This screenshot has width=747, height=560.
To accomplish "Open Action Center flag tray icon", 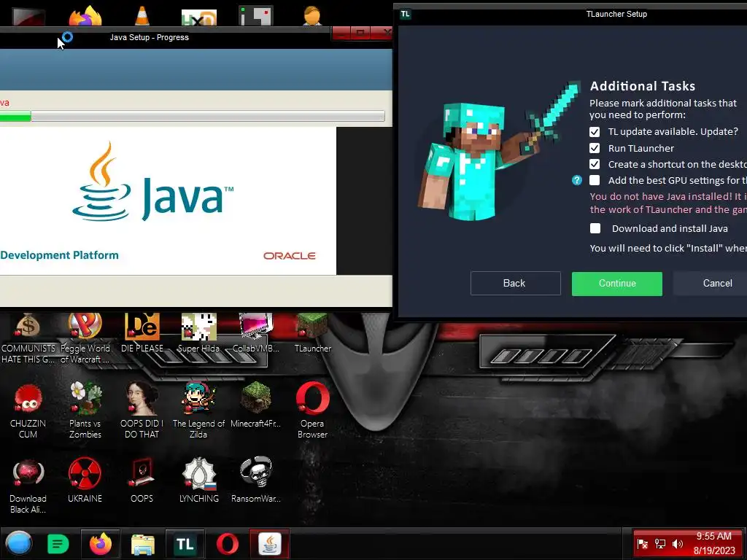I will [642, 544].
